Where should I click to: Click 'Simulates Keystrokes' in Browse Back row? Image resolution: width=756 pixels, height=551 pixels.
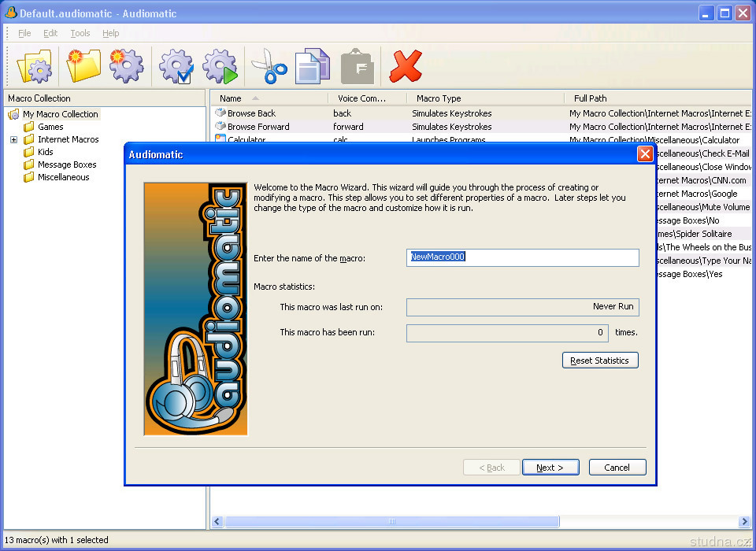click(452, 113)
